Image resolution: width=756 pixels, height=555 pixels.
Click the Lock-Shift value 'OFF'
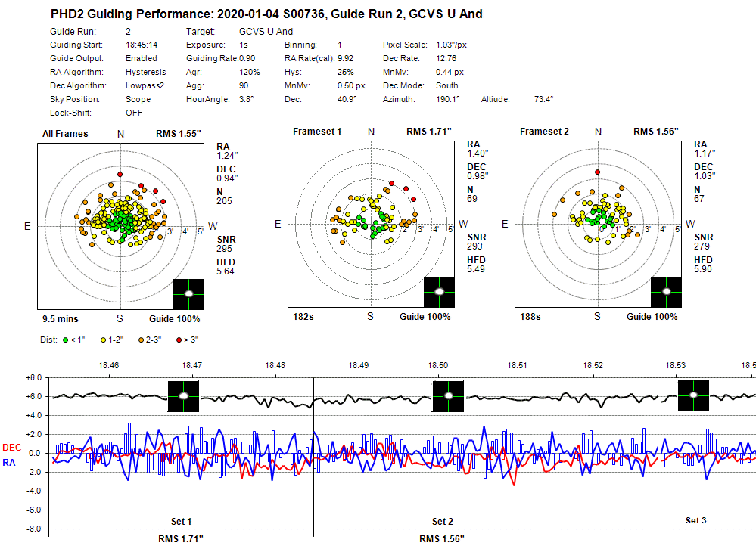click(x=134, y=112)
